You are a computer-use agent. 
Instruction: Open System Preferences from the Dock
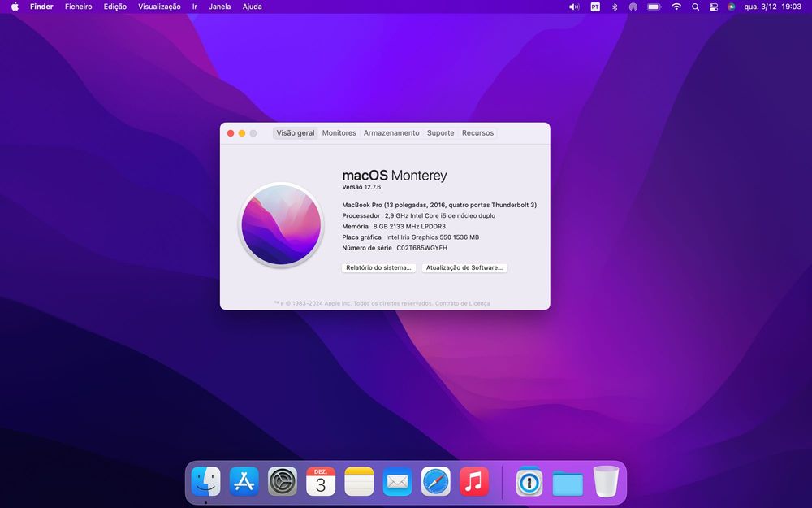(283, 481)
